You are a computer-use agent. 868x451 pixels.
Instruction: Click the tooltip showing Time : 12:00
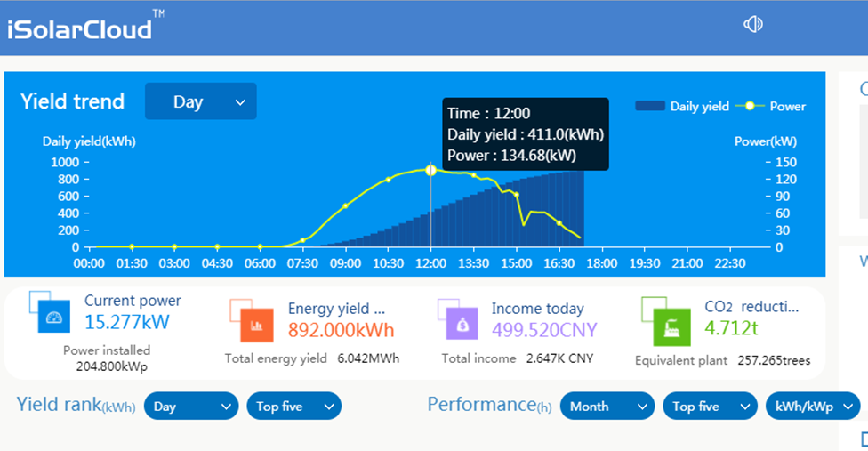(526, 134)
